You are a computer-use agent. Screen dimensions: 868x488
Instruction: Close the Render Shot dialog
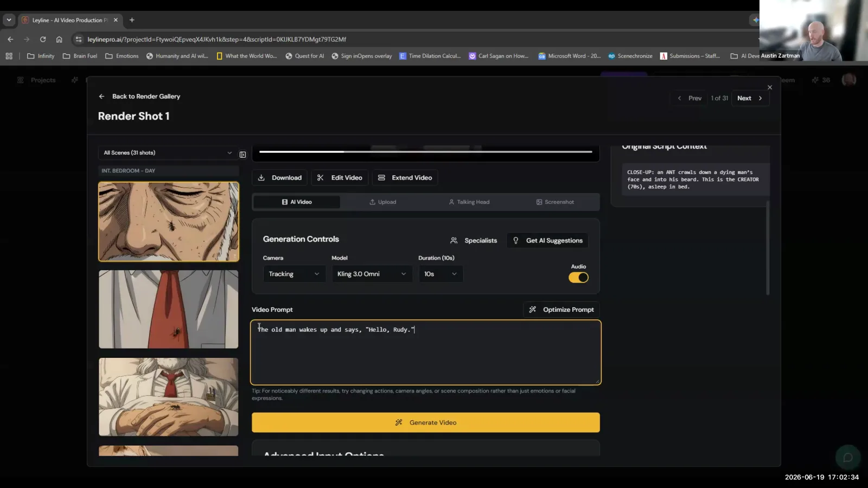769,87
